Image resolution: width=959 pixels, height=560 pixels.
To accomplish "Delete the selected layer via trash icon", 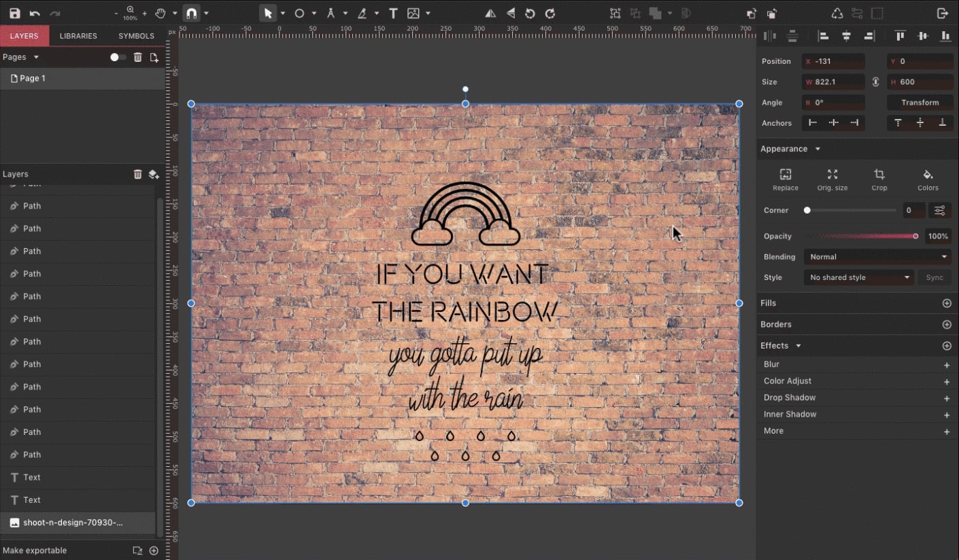I will 137,174.
